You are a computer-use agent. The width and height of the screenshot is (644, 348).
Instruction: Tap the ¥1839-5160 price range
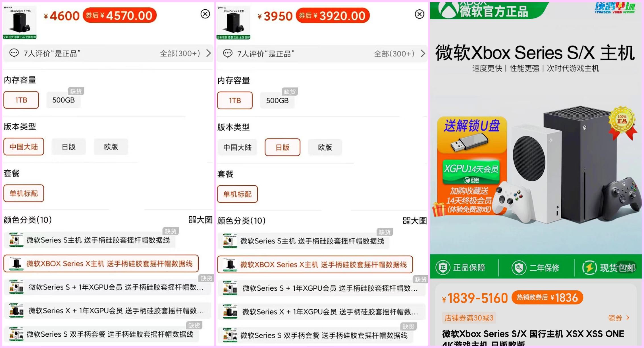(475, 298)
